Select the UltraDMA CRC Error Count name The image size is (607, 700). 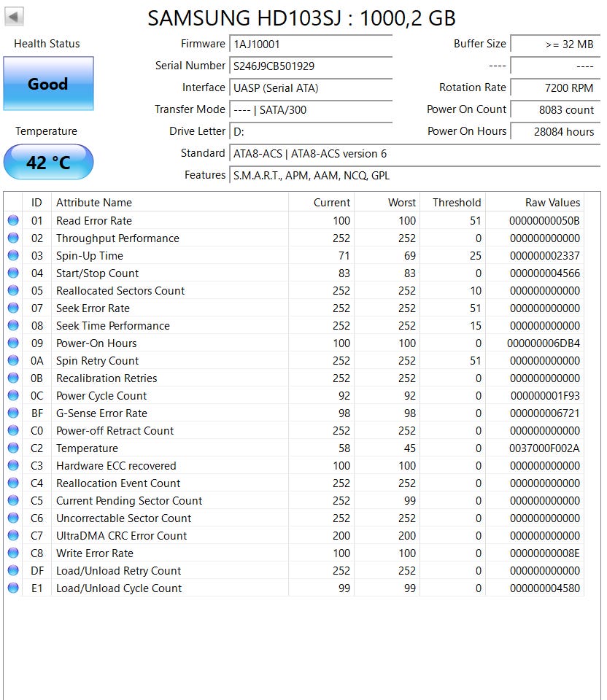pyautogui.click(x=122, y=536)
